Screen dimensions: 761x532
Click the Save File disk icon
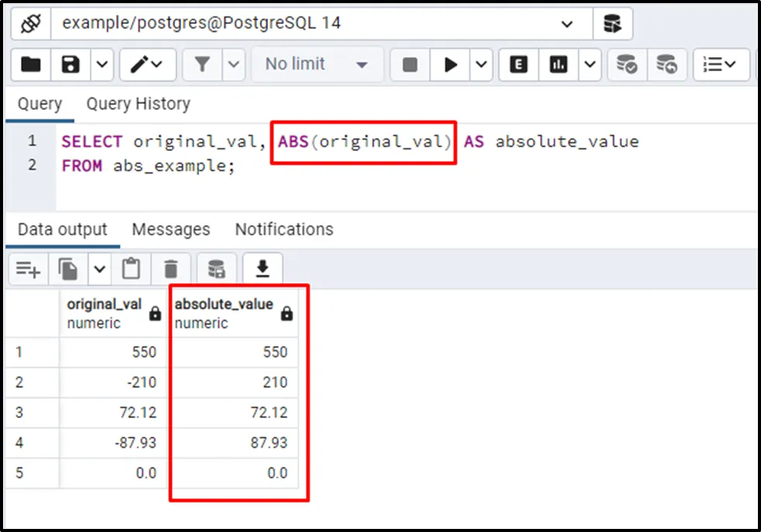tap(71, 65)
